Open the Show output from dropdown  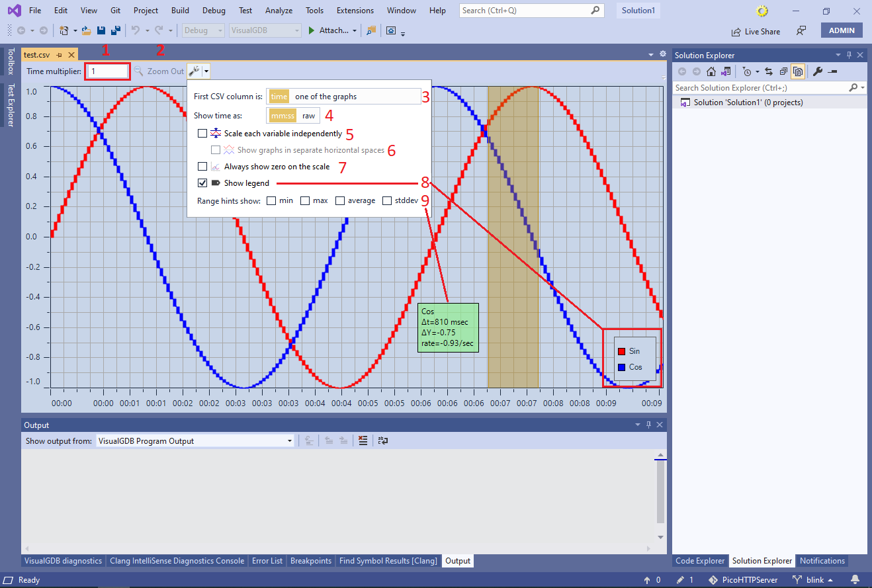pyautogui.click(x=289, y=441)
